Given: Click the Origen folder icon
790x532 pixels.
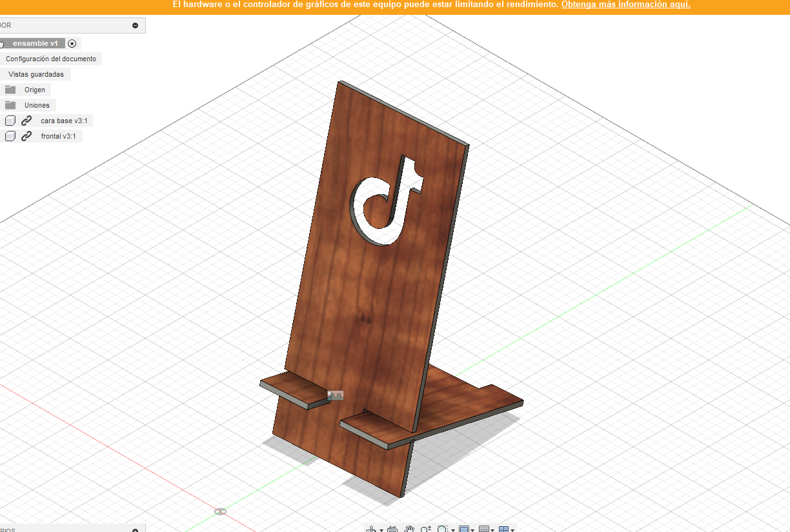Looking at the screenshot, I should [x=10, y=90].
